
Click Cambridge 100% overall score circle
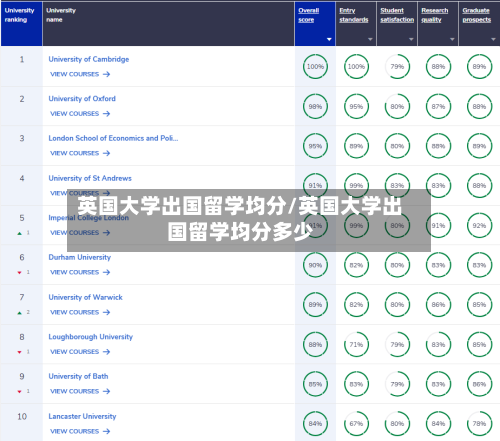point(315,67)
